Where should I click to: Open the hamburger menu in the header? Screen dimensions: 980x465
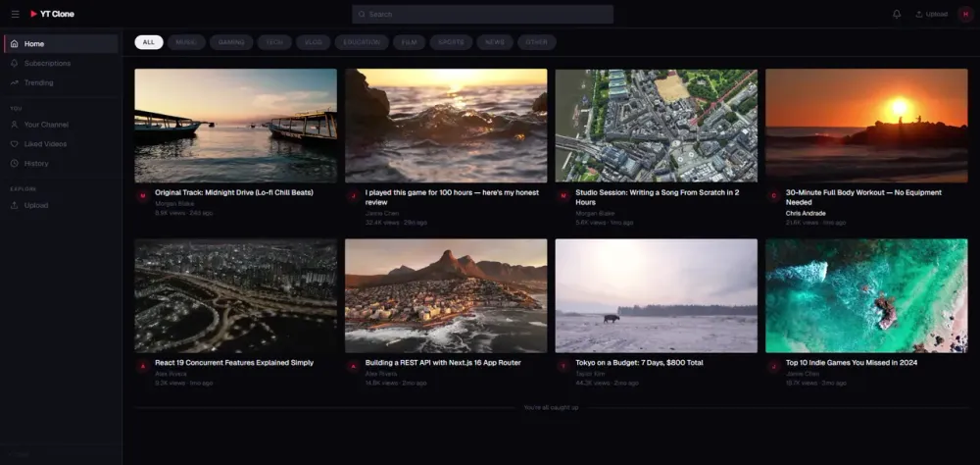click(15, 15)
